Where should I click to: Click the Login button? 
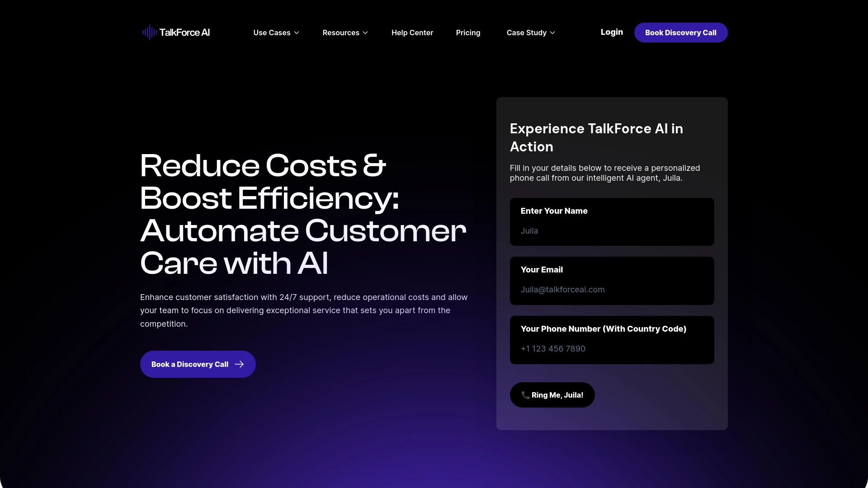click(x=612, y=32)
